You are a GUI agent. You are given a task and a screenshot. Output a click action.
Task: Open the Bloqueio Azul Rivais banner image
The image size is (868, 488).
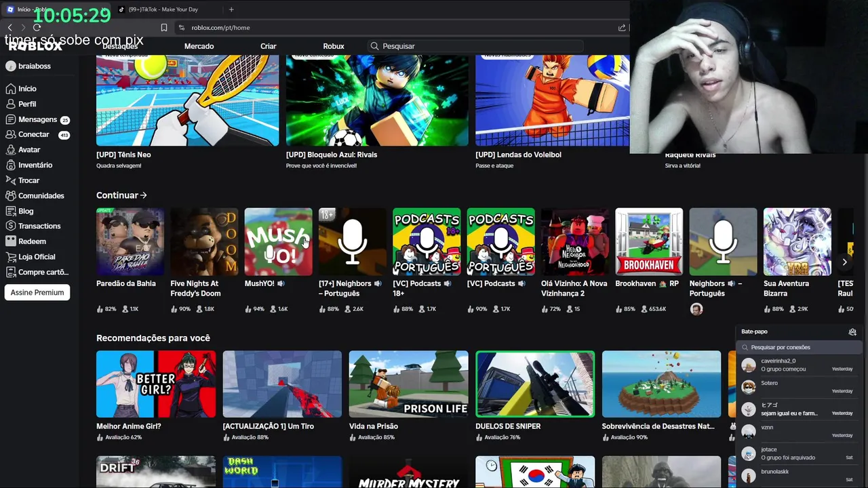377,101
